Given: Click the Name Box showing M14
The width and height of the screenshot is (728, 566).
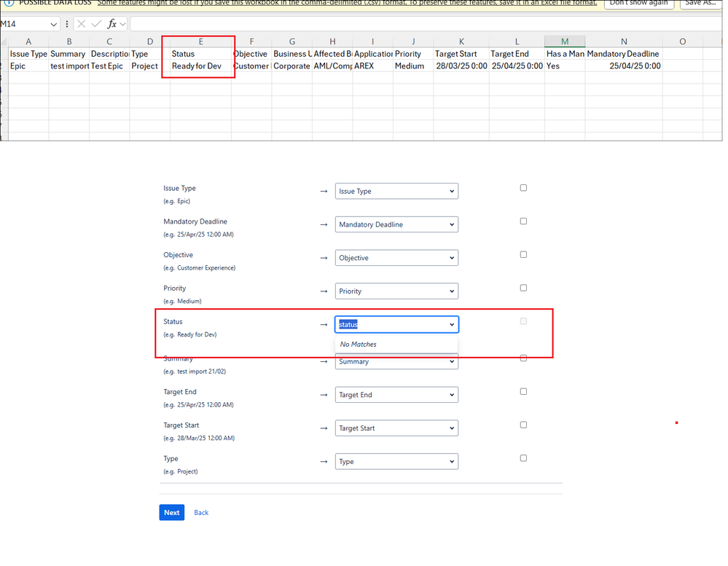Looking at the screenshot, I should click(x=24, y=24).
